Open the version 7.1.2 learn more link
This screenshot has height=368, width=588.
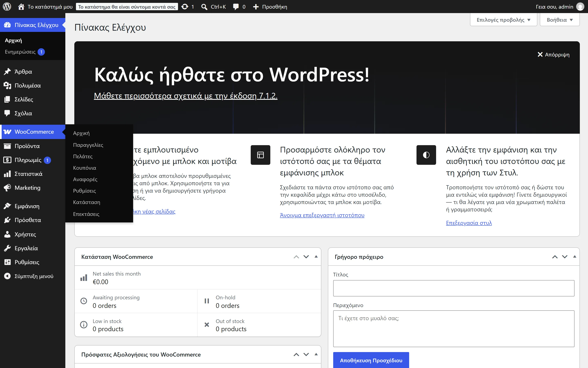pos(186,96)
